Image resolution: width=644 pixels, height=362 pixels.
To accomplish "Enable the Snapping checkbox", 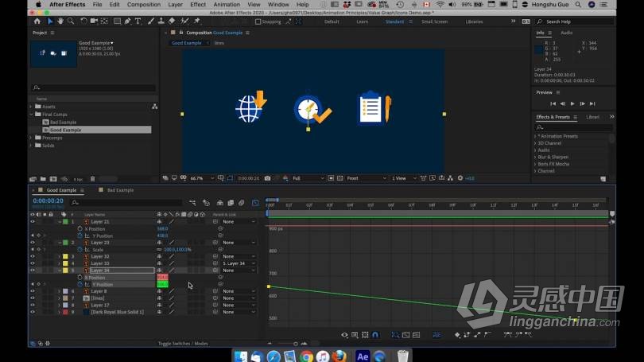I will [x=258, y=21].
